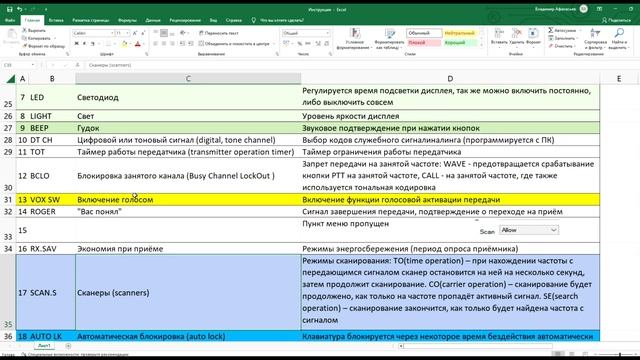Click the Поделиться share button

tap(616, 20)
